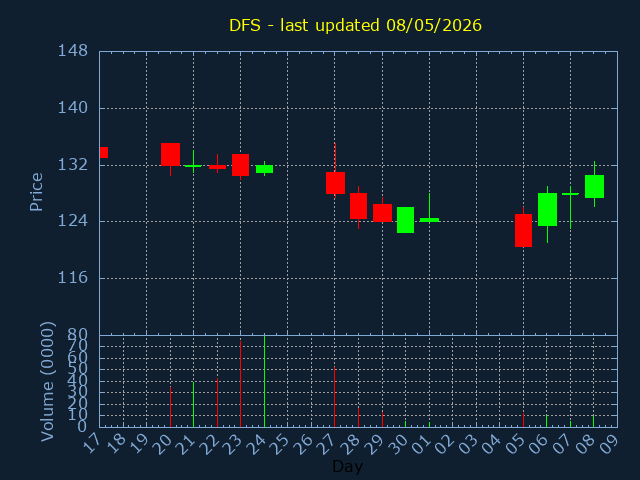Select the red candlestick on day 28
Screen dimensions: 640x480
tap(358, 206)
